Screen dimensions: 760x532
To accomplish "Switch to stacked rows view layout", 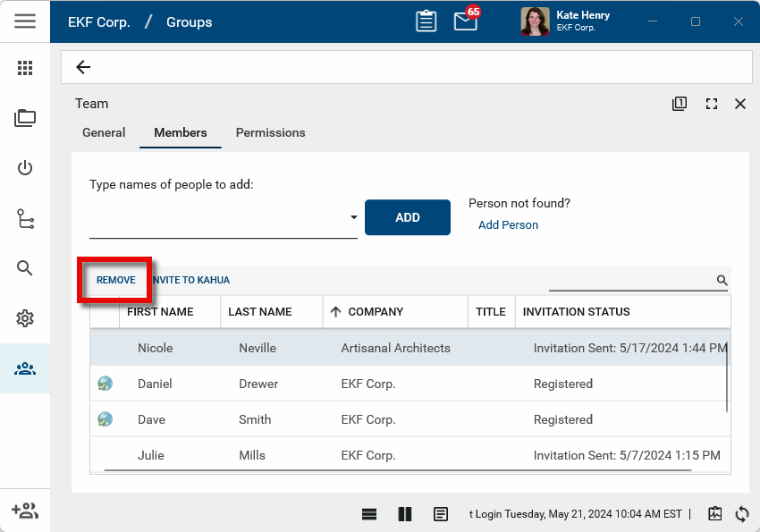I will [x=369, y=514].
